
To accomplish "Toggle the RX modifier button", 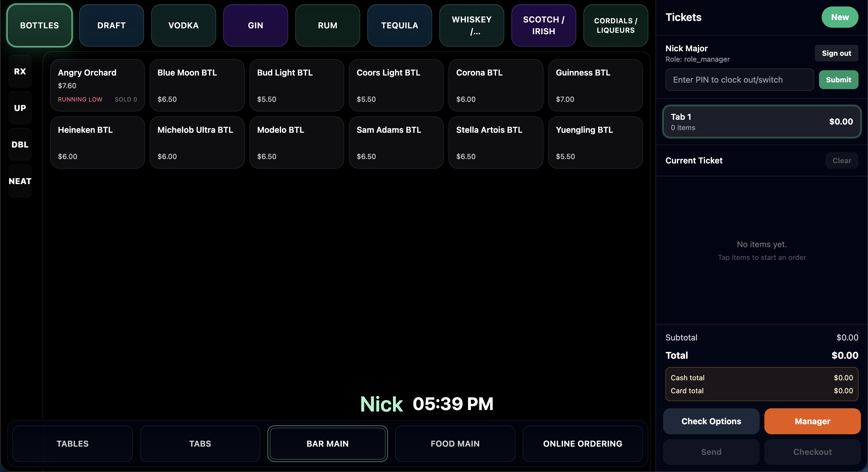I will [x=20, y=71].
